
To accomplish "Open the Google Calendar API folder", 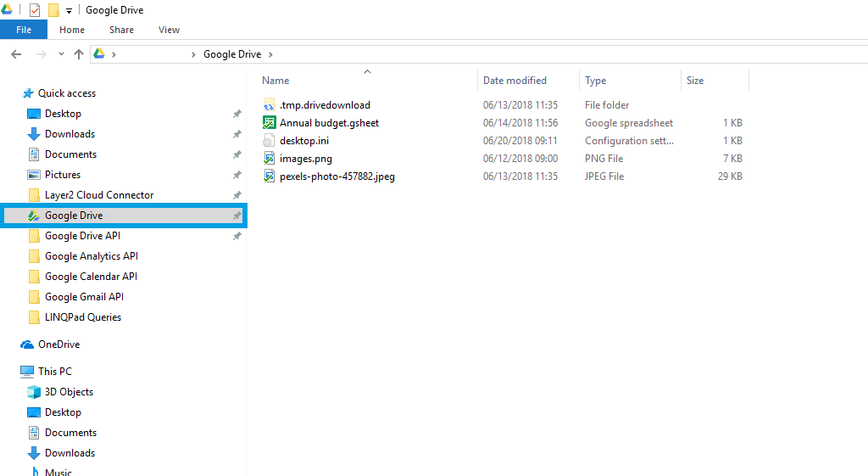I will pyautogui.click(x=91, y=277).
